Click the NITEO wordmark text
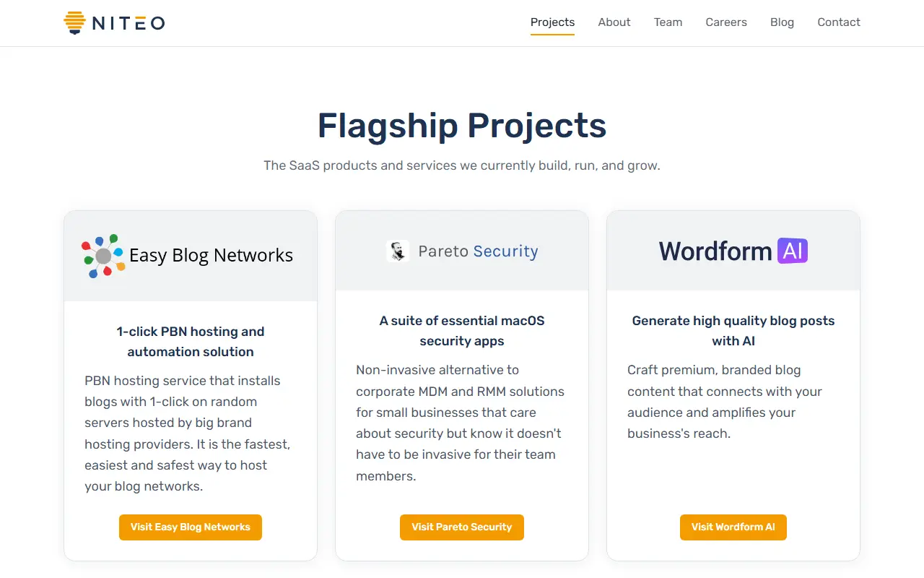 coord(128,24)
